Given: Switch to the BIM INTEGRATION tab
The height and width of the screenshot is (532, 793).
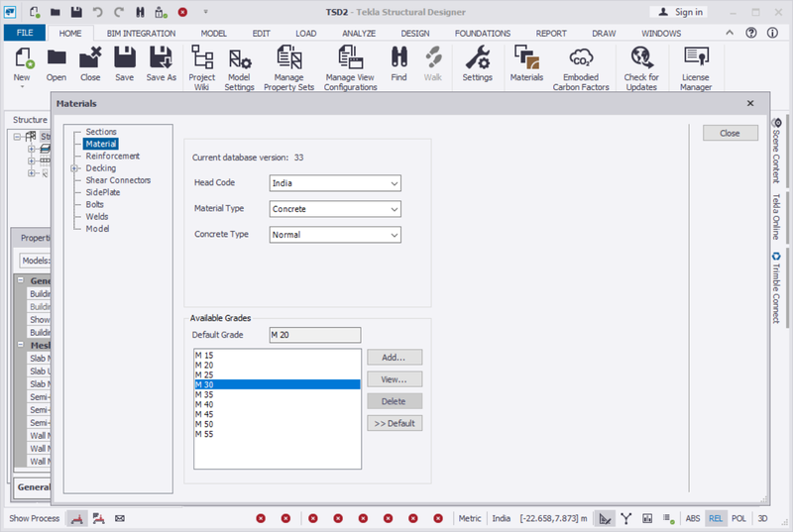Looking at the screenshot, I should tap(141, 34).
